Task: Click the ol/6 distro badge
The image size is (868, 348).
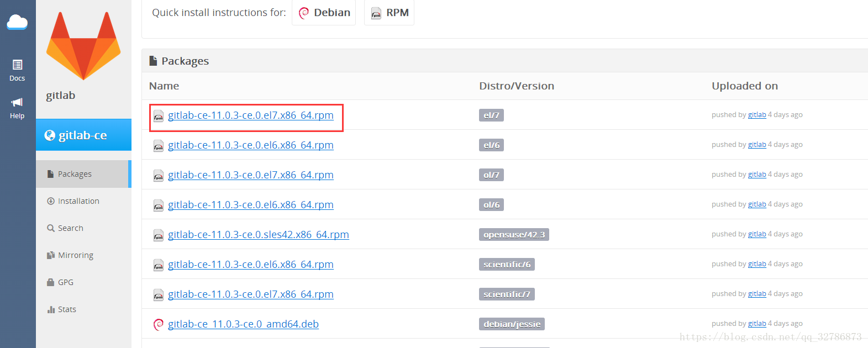Action: (x=491, y=204)
